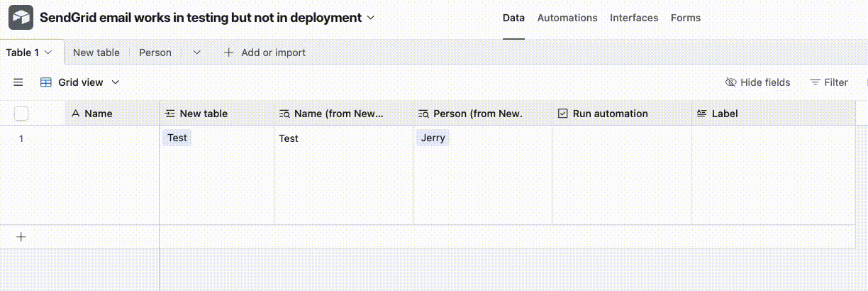
Task: Click Add or import button
Action: [x=265, y=53]
